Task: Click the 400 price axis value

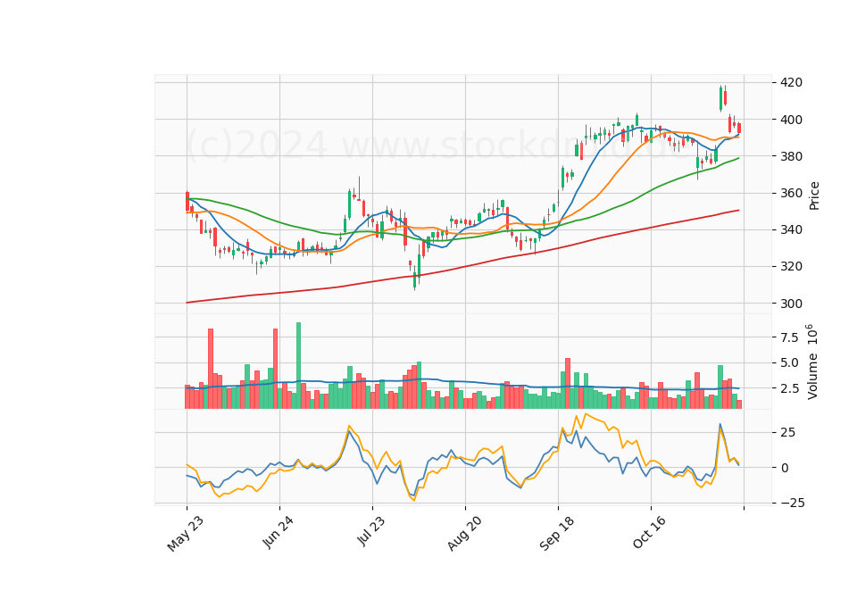Action: 792,119
